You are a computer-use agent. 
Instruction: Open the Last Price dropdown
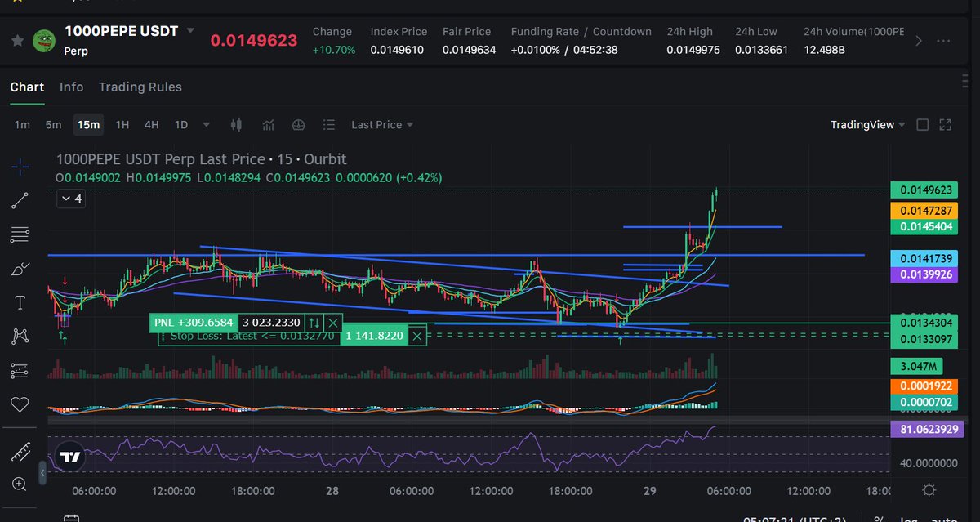[x=381, y=125]
